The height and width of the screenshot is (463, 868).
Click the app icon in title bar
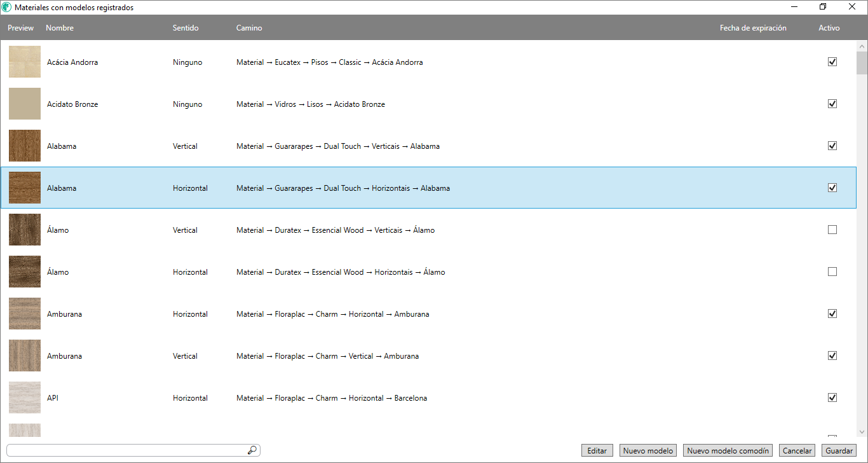click(x=7, y=8)
